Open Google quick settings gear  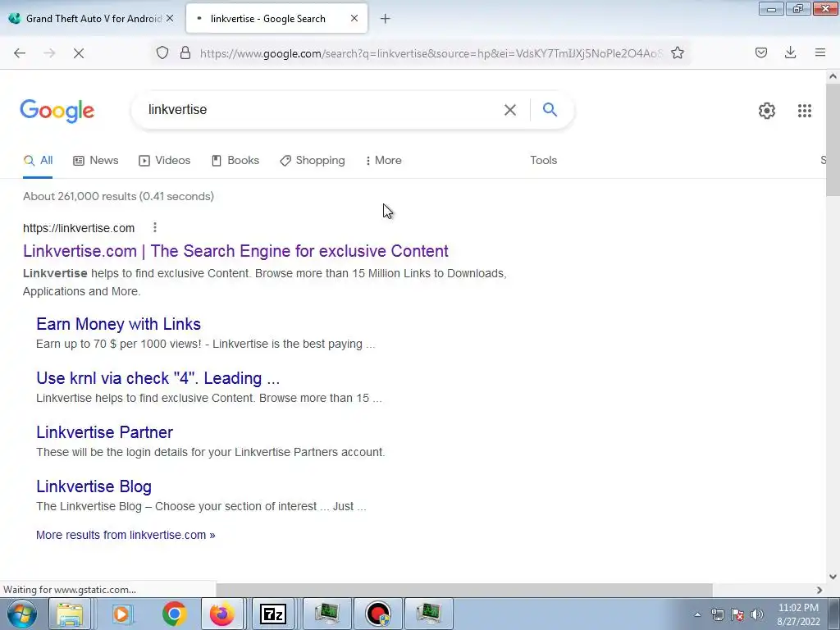(767, 111)
